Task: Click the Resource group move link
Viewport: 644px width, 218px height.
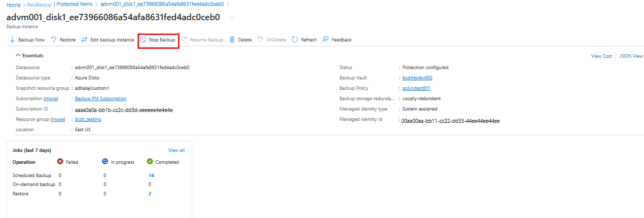Action: 58,119
